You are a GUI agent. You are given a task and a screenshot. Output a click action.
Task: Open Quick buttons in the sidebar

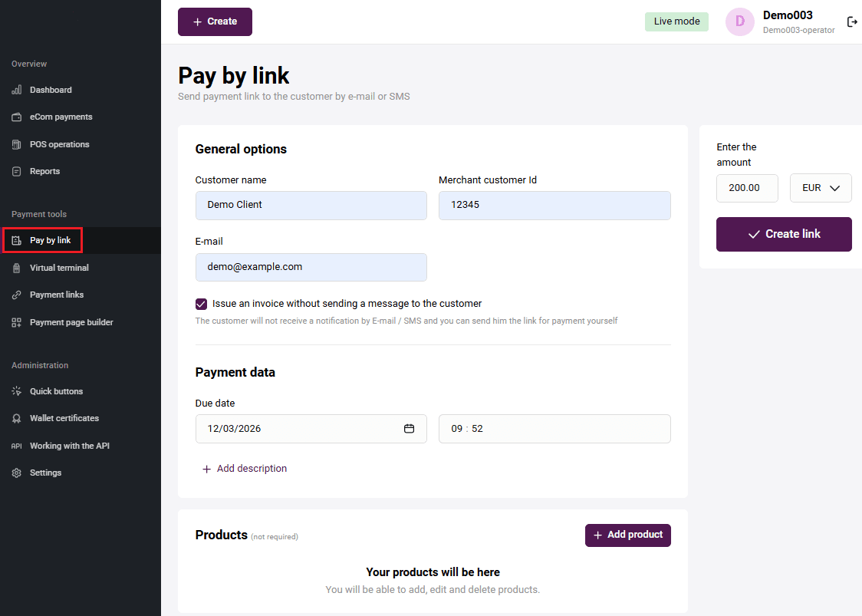coord(56,391)
